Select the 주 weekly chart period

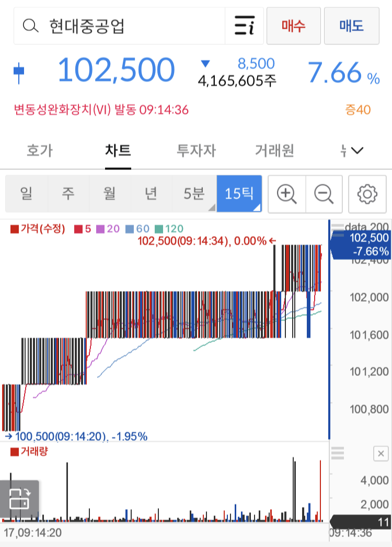(x=68, y=193)
